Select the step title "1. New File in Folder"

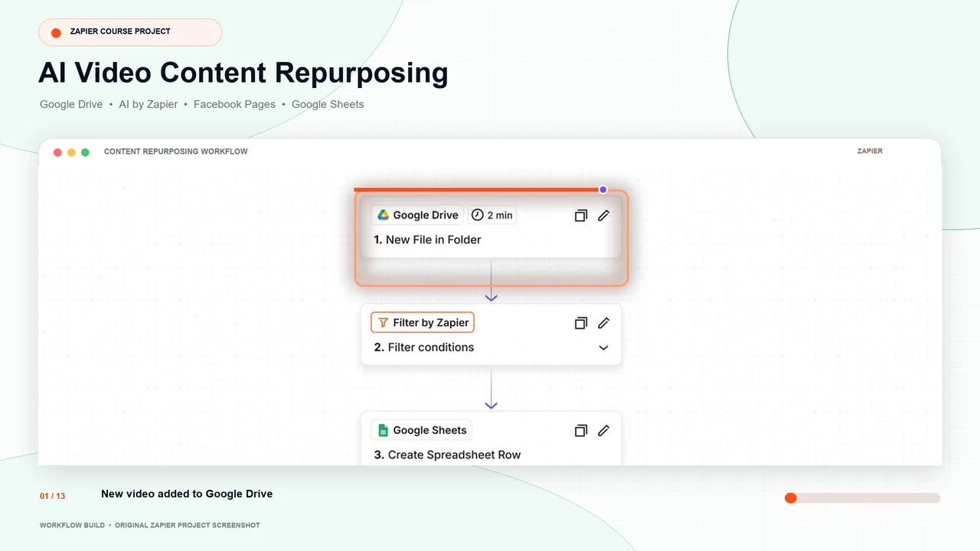pos(427,240)
